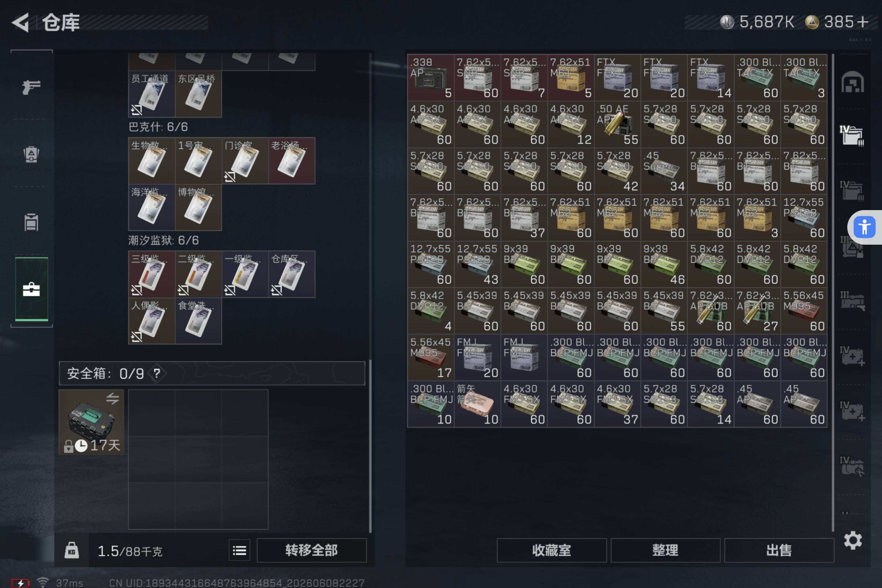882x588 pixels.
Task: Select the 一级监... keycard
Action: 245,274
